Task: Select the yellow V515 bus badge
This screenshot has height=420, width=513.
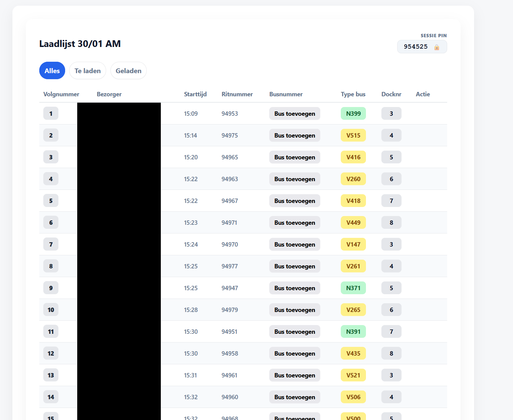Action: (353, 135)
